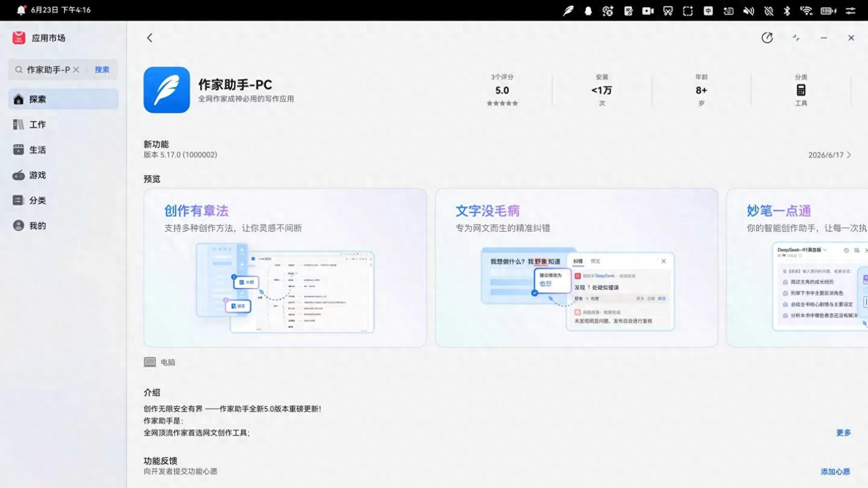The width and height of the screenshot is (868, 488).
Task: Click the 介绍 heading
Action: coord(152,393)
